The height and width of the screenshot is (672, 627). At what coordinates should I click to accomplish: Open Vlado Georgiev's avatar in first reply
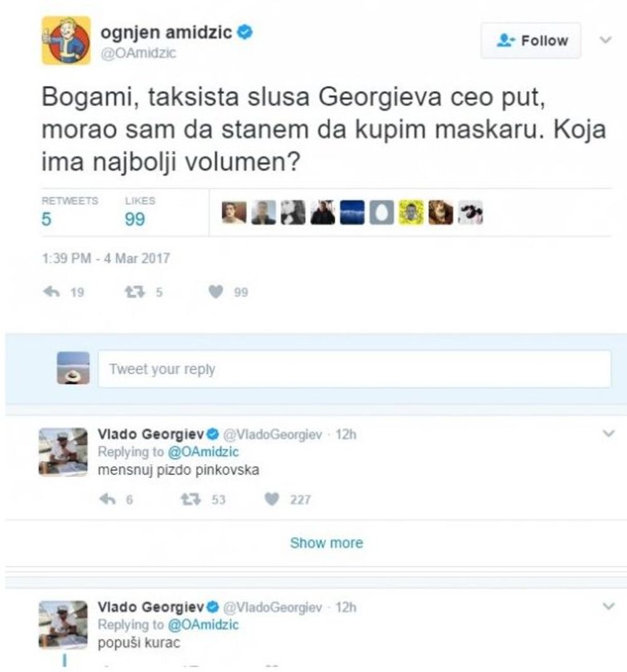pos(63,452)
